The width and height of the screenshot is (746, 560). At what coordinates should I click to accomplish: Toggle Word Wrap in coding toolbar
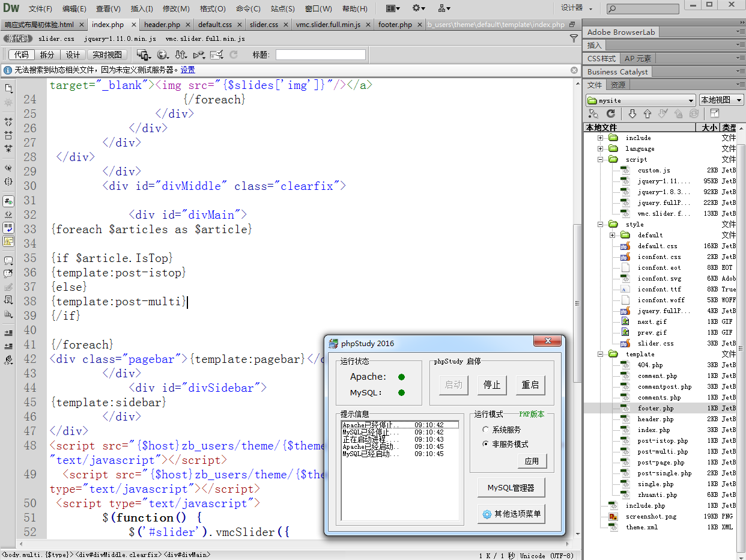coord(8,228)
